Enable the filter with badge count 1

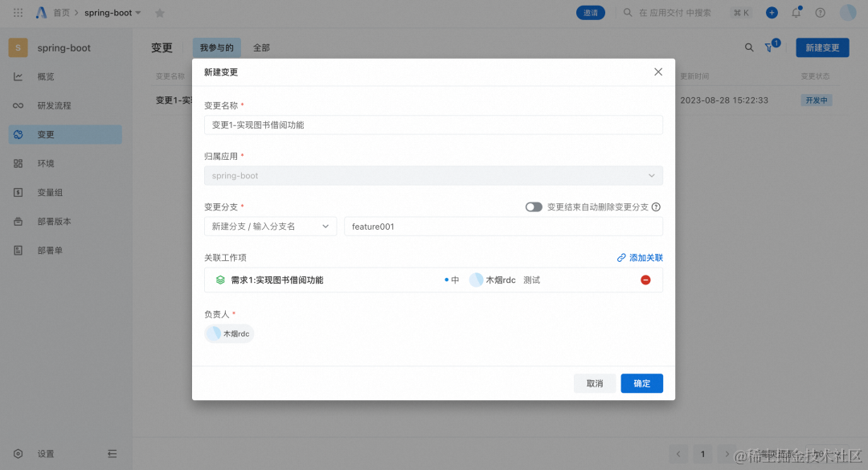pos(771,47)
